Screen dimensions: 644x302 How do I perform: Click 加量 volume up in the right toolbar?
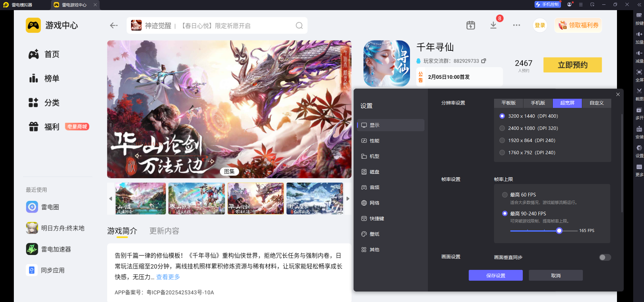(x=639, y=38)
